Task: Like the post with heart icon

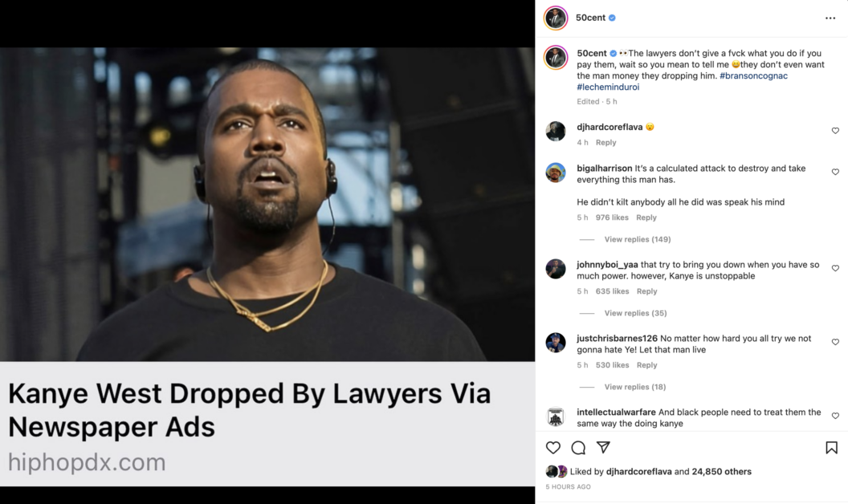Action: [x=552, y=448]
